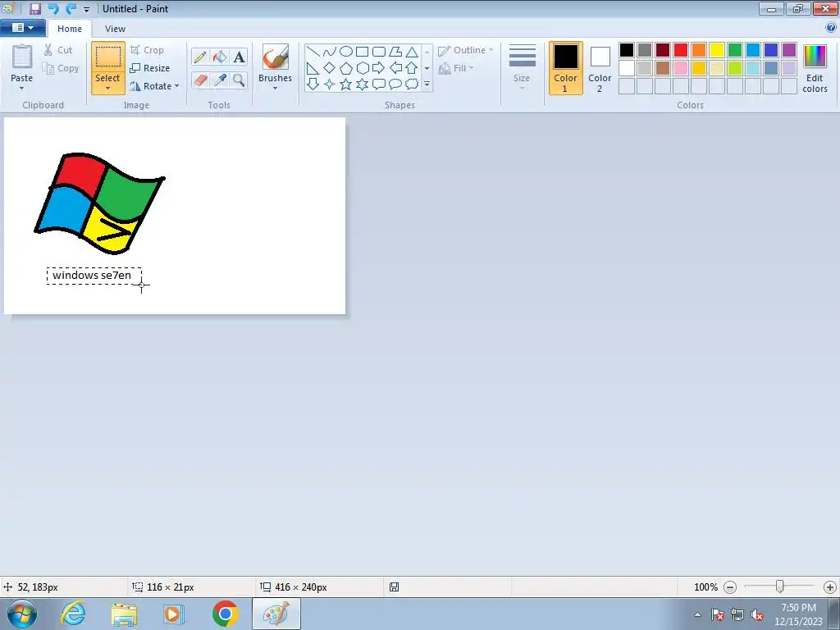Choose the Right triangle shape

(x=313, y=68)
